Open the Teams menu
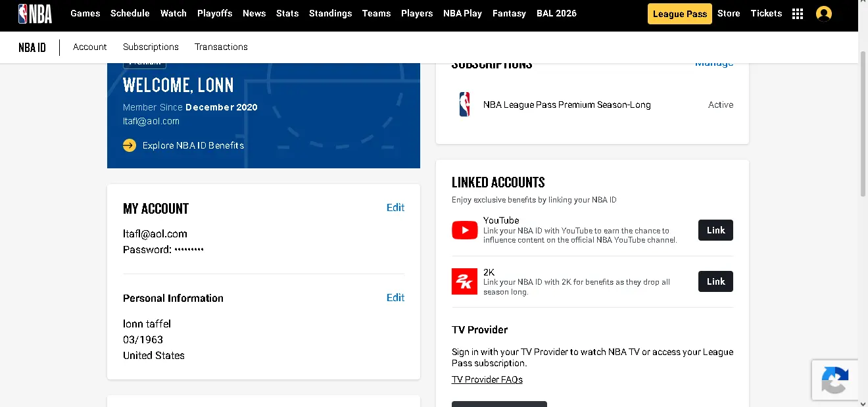The height and width of the screenshot is (407, 868). tap(377, 13)
